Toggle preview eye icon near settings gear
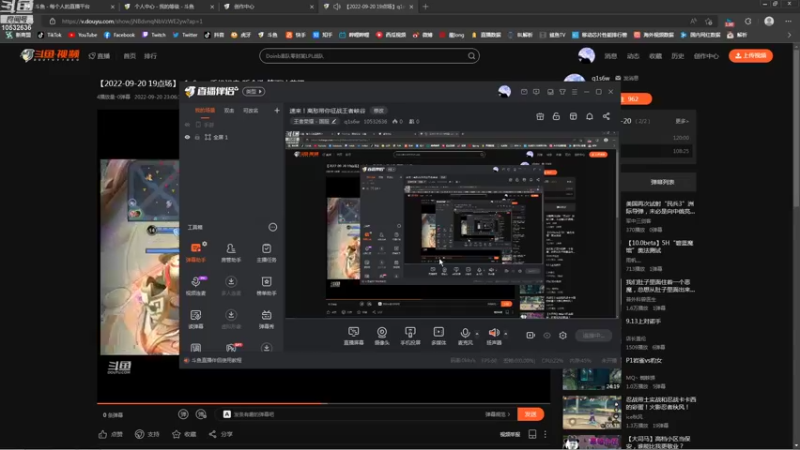The image size is (800, 450). pos(547,335)
